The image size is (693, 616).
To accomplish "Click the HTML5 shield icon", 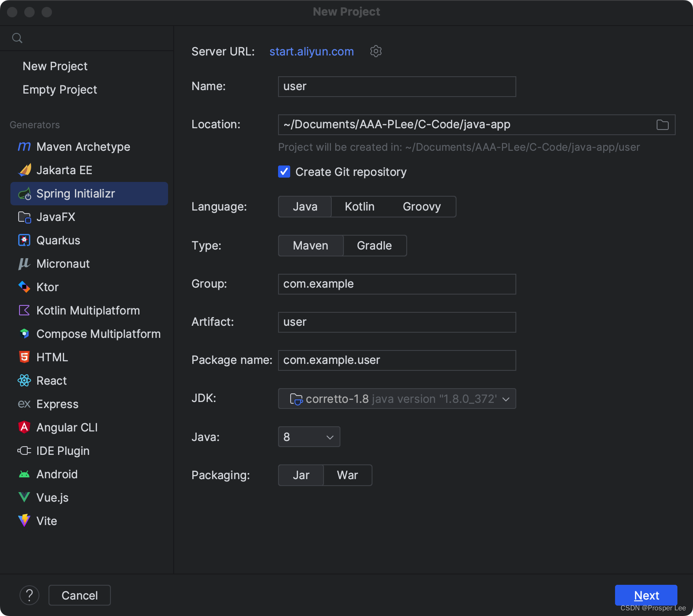I will (24, 357).
